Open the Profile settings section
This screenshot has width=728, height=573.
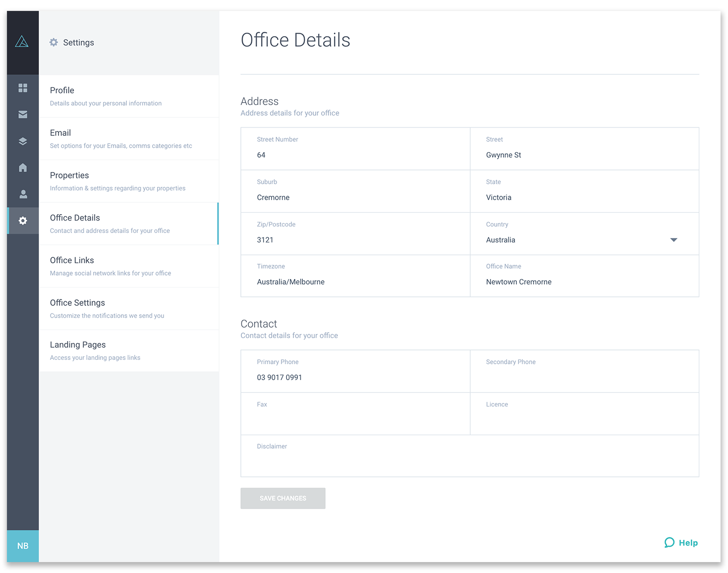(129, 96)
